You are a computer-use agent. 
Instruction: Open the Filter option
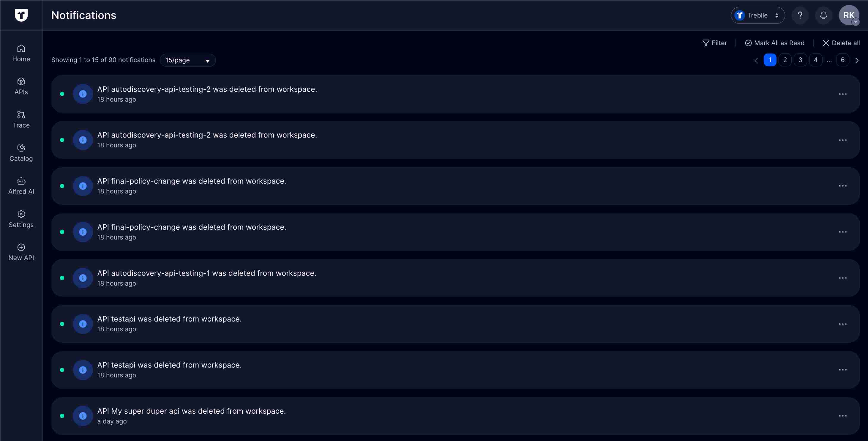714,43
